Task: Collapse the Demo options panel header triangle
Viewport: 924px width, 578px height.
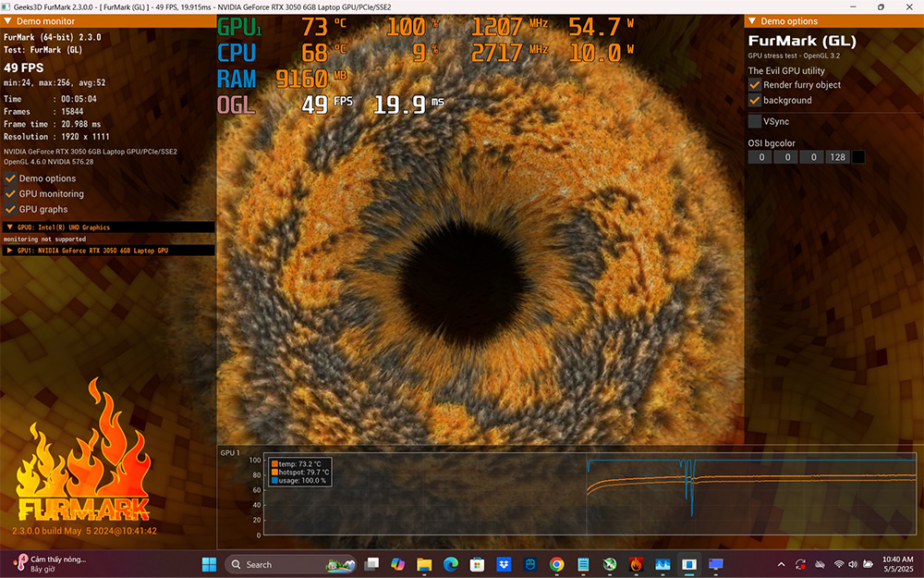Action: 752,21
